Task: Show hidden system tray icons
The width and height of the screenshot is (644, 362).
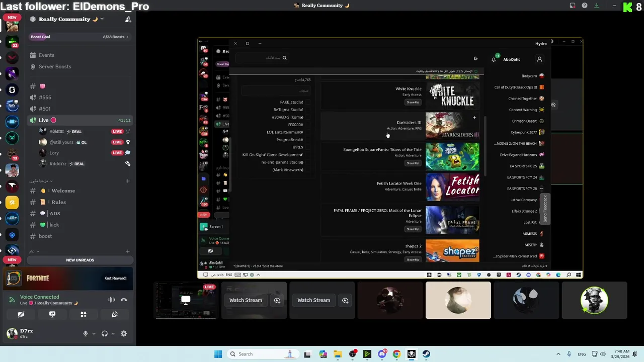Action: [x=558, y=354]
